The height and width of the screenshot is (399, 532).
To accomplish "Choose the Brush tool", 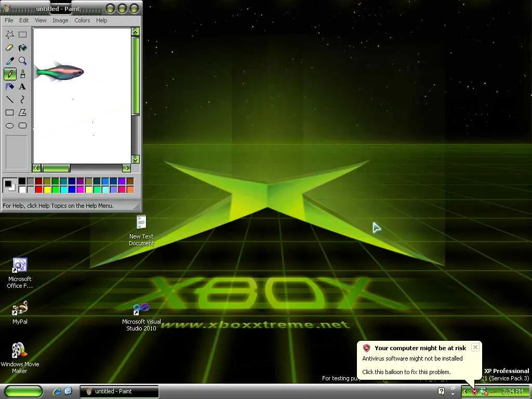I will pos(22,74).
